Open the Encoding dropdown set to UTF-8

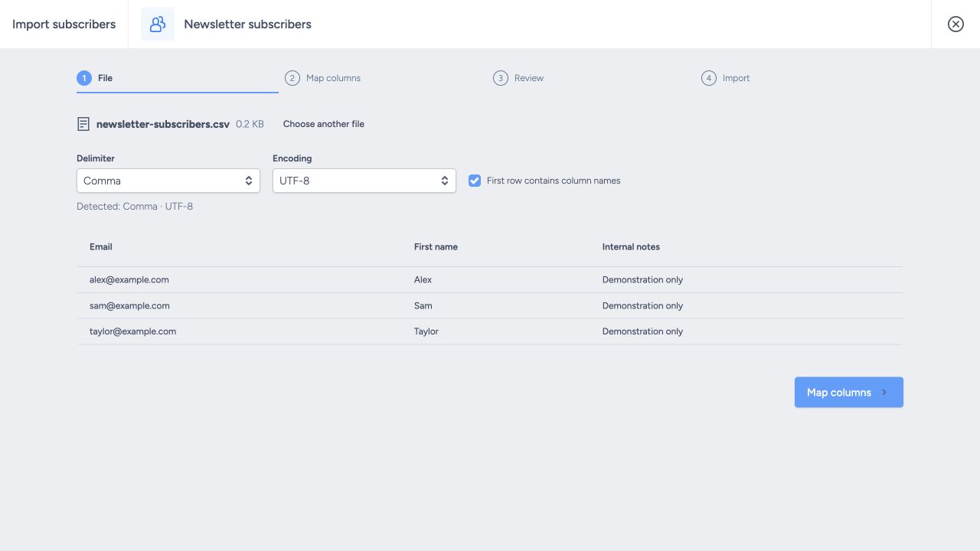click(364, 181)
